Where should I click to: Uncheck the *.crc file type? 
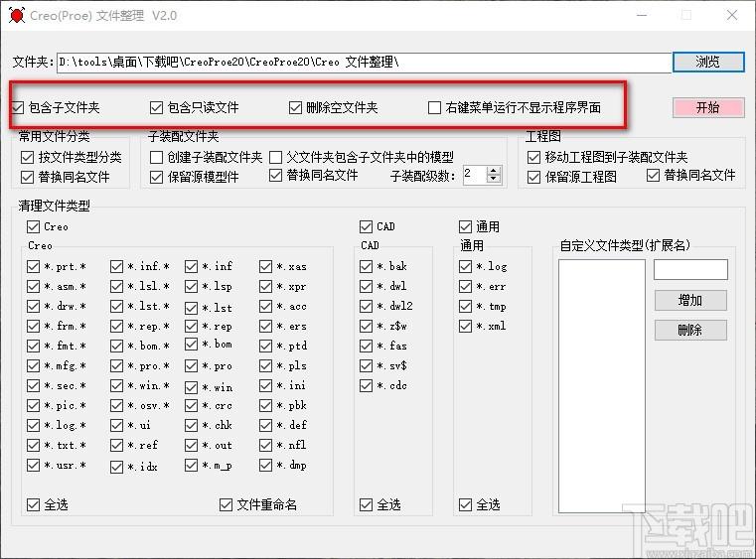(192, 405)
